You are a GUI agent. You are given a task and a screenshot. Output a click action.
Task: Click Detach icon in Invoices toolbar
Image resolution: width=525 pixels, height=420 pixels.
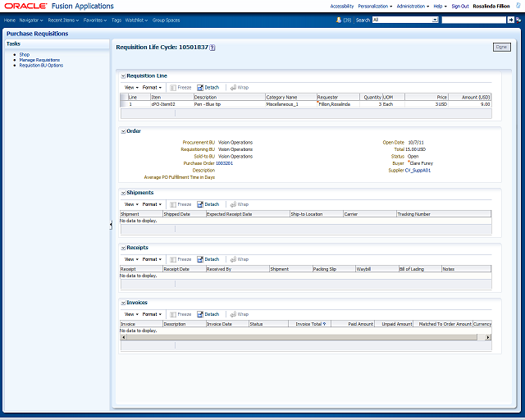tap(200, 314)
